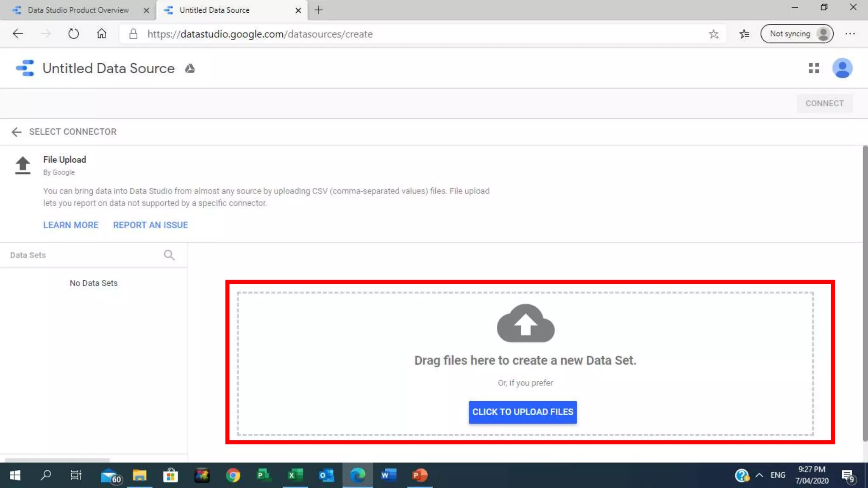Image resolution: width=868 pixels, height=488 pixels.
Task: Click the Data Studio logo icon
Action: 25,68
